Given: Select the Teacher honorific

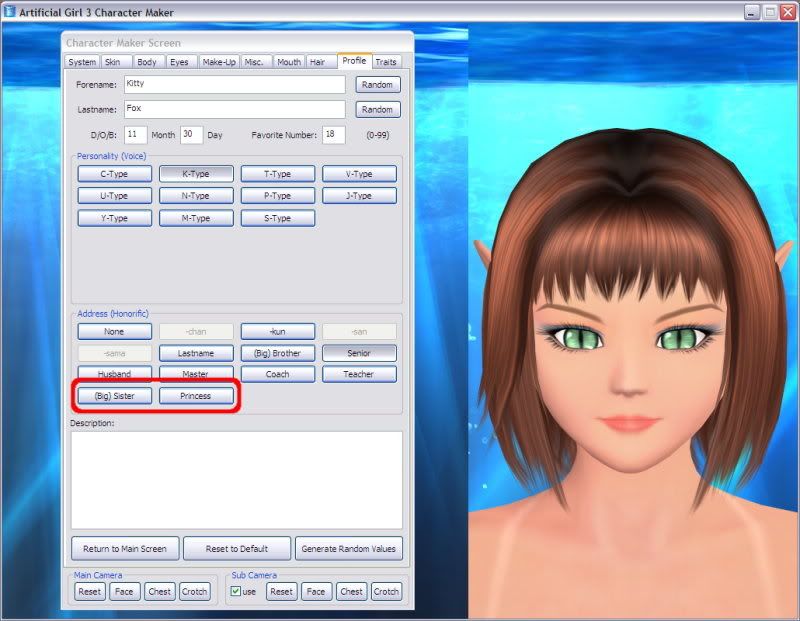Looking at the screenshot, I should coord(359,374).
